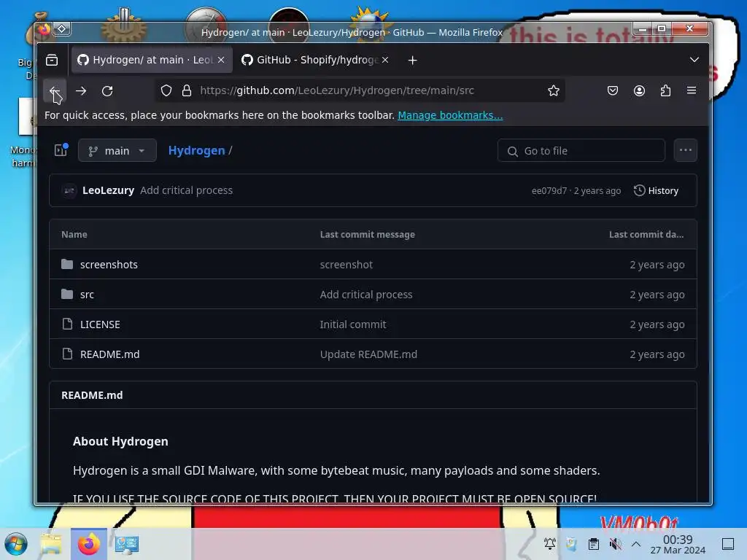Reload the current page
This screenshot has height=560, width=747.
[x=107, y=90]
